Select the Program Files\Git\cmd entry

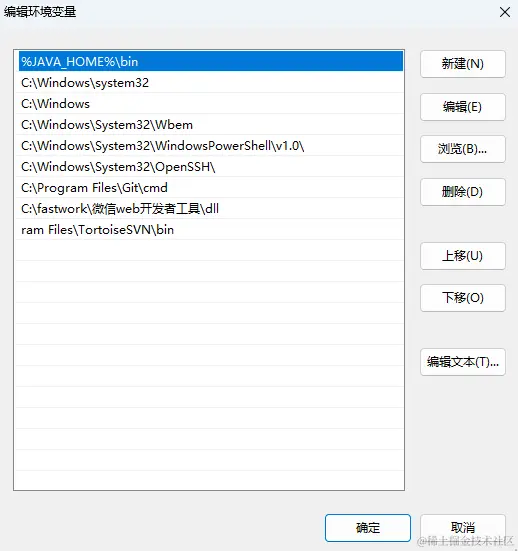(x=211, y=188)
